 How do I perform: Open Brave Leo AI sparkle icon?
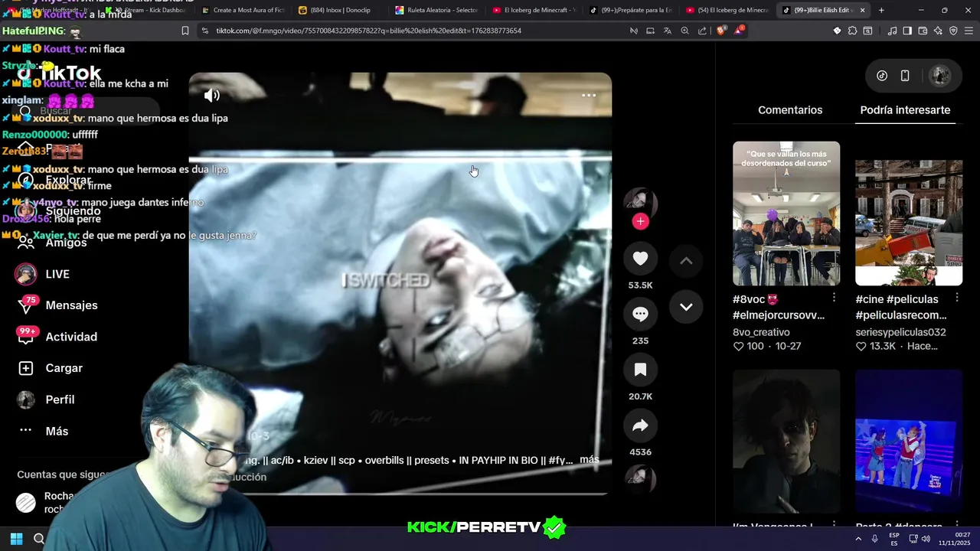(938, 31)
